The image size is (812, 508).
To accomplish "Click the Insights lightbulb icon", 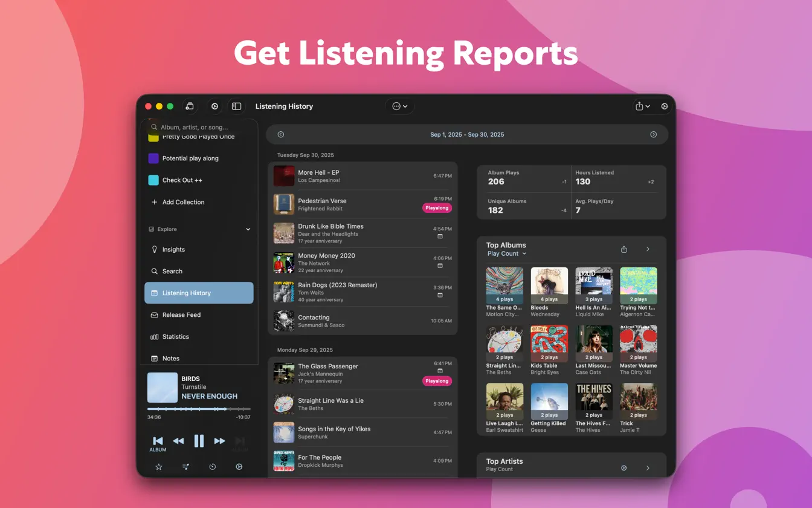I will pyautogui.click(x=154, y=249).
